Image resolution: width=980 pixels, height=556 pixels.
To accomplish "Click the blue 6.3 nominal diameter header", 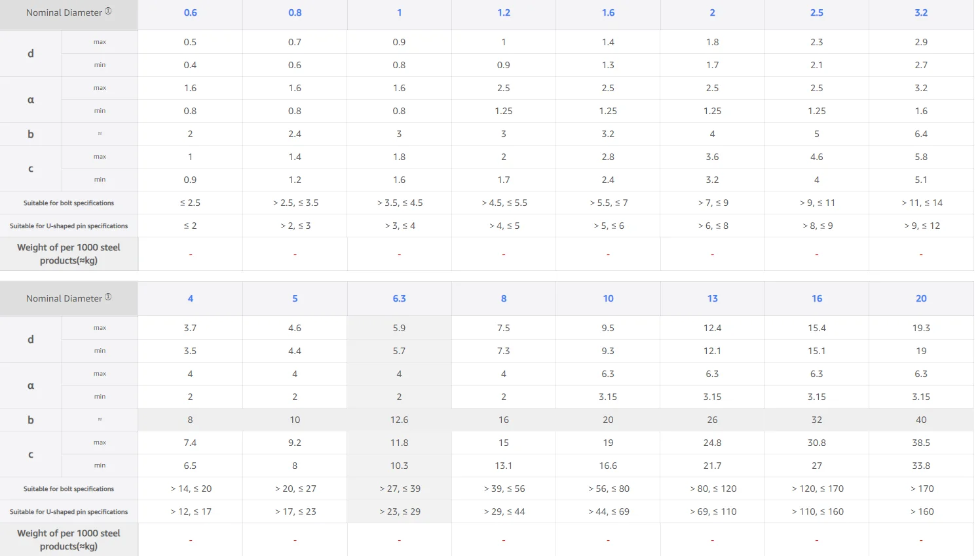I will pos(399,298).
